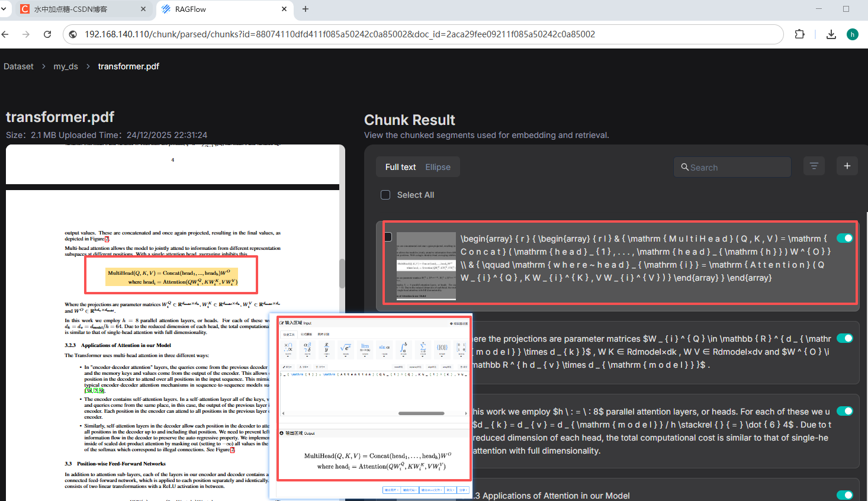
Task: Open a new browser tab
Action: pyautogui.click(x=306, y=9)
